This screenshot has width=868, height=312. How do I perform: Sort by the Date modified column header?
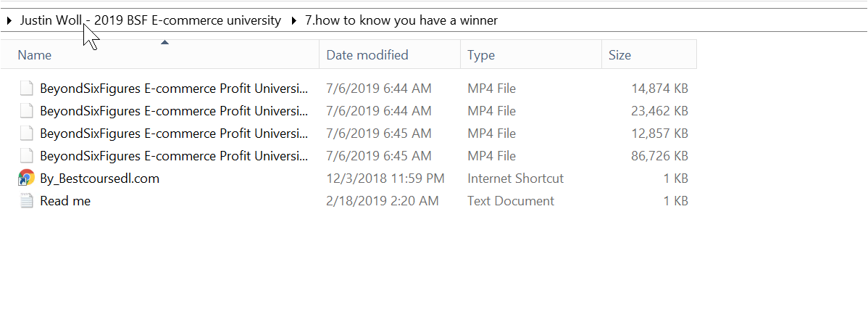pyautogui.click(x=367, y=55)
